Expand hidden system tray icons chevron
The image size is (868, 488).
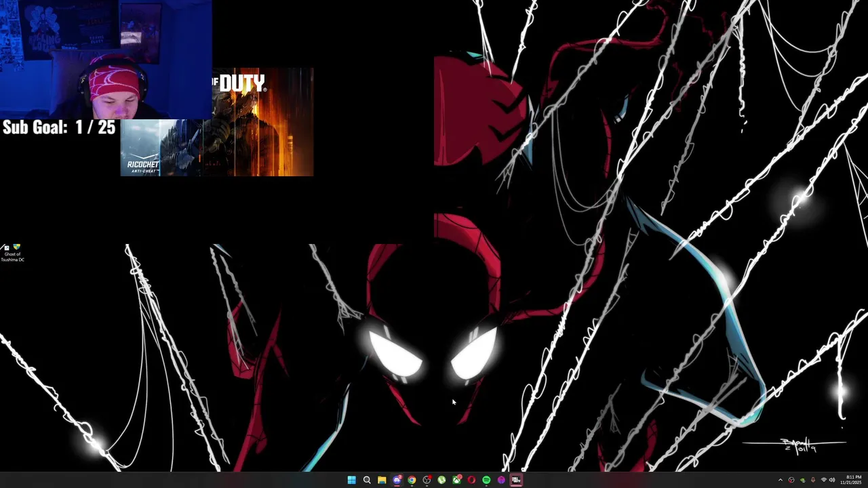tap(780, 480)
